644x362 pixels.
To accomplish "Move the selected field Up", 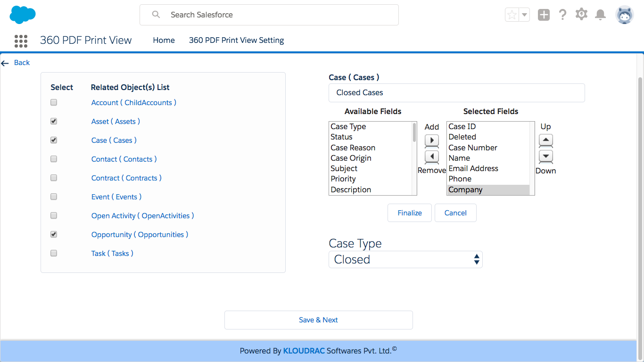I will point(545,140).
